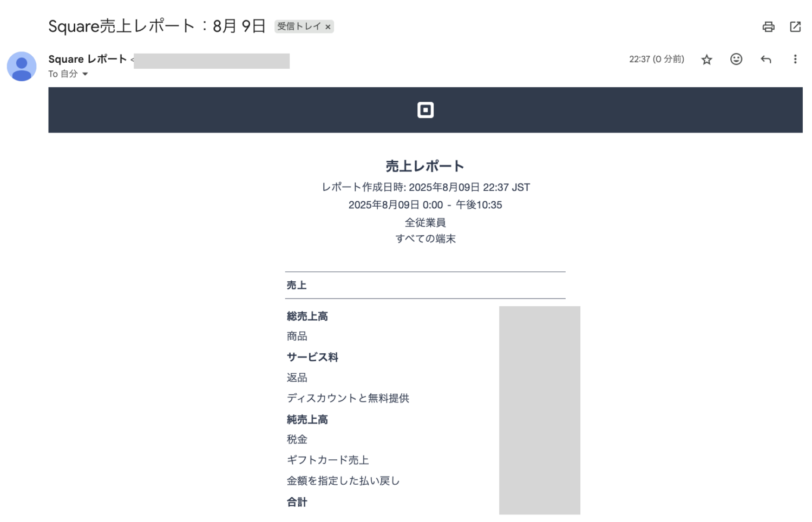The height and width of the screenshot is (522, 812).
Task: Click the 合計 row label
Action: click(x=297, y=502)
